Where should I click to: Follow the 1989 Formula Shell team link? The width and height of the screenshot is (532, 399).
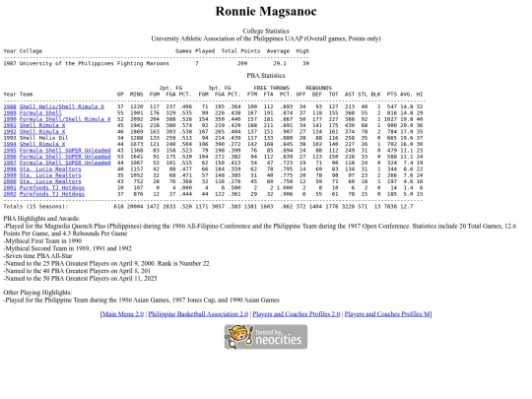(x=40, y=113)
